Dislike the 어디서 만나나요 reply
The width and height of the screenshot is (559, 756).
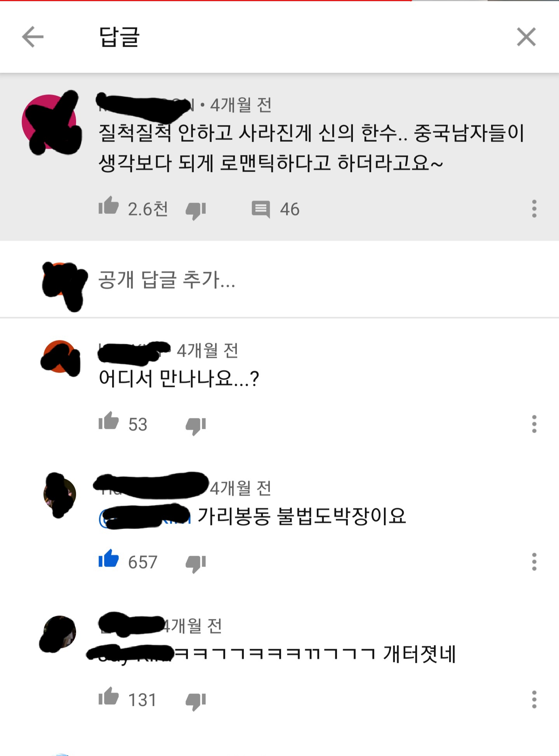(196, 426)
